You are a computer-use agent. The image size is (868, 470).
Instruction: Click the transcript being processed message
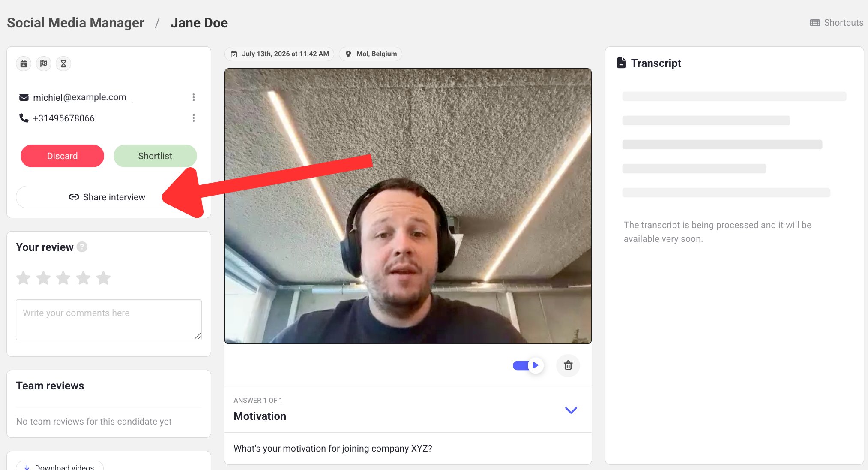coord(718,232)
